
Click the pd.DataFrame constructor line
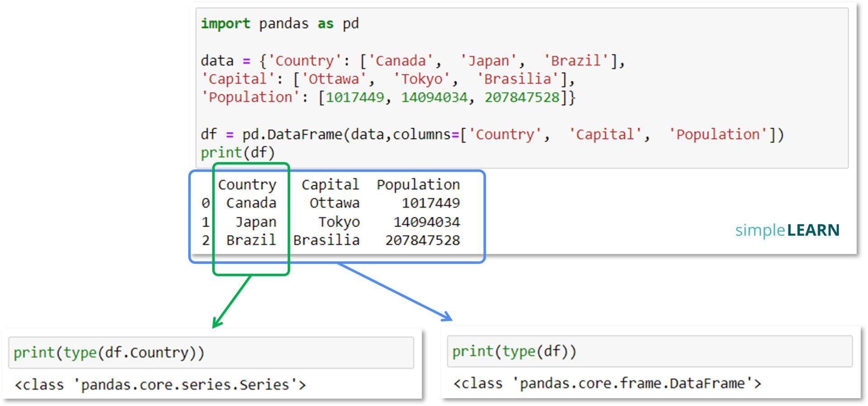(492, 134)
